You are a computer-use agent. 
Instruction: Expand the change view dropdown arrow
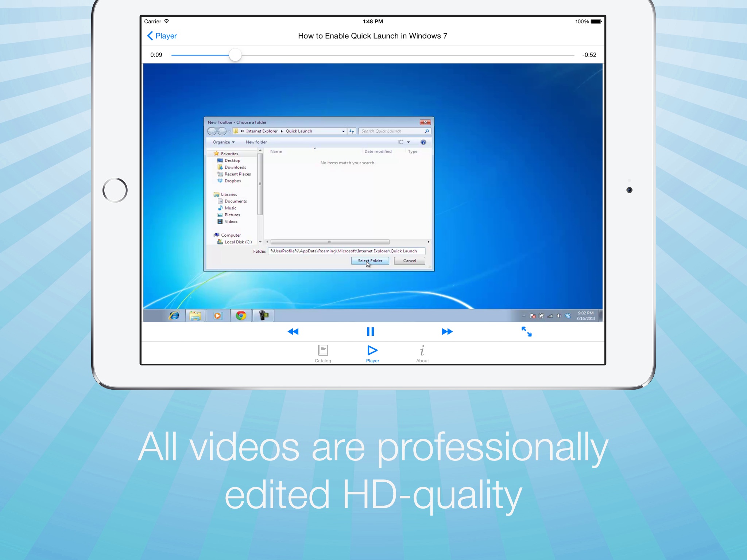tap(409, 142)
